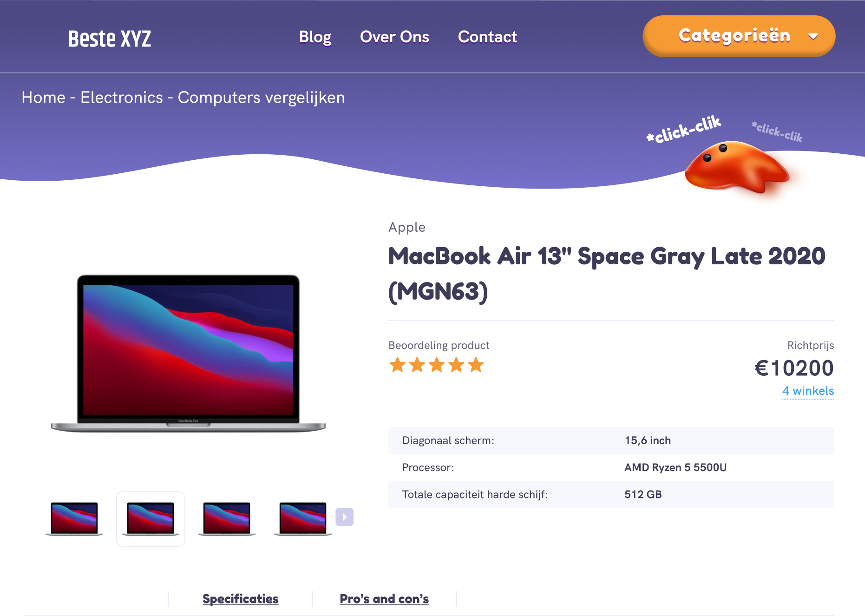Viewport: 865px width, 616px height.
Task: Click the main MacBook product image
Action: pyautogui.click(x=188, y=353)
